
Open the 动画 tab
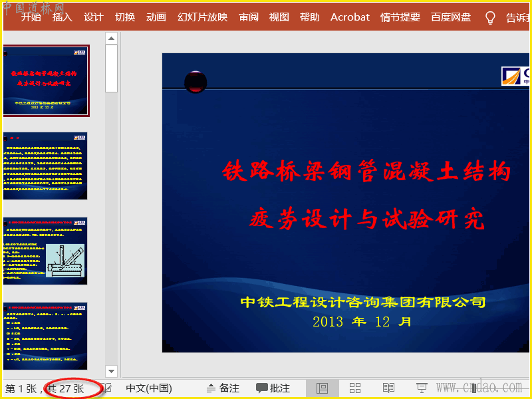pos(156,17)
